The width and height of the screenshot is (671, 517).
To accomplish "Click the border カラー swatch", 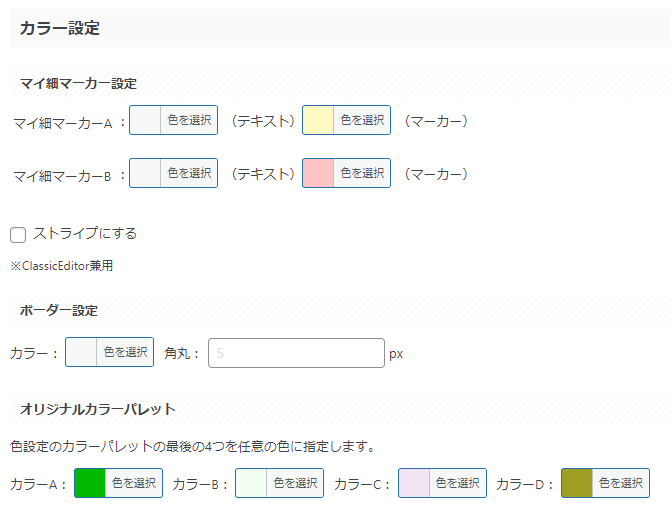I will click(x=82, y=352).
